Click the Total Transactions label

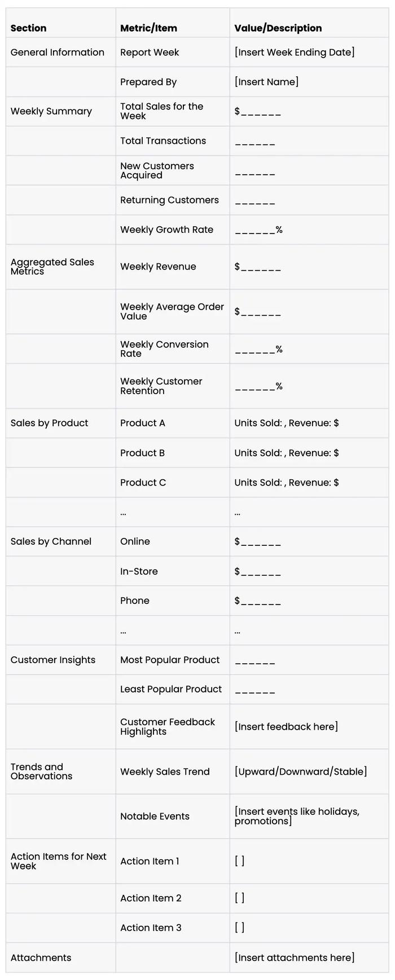pos(163,141)
